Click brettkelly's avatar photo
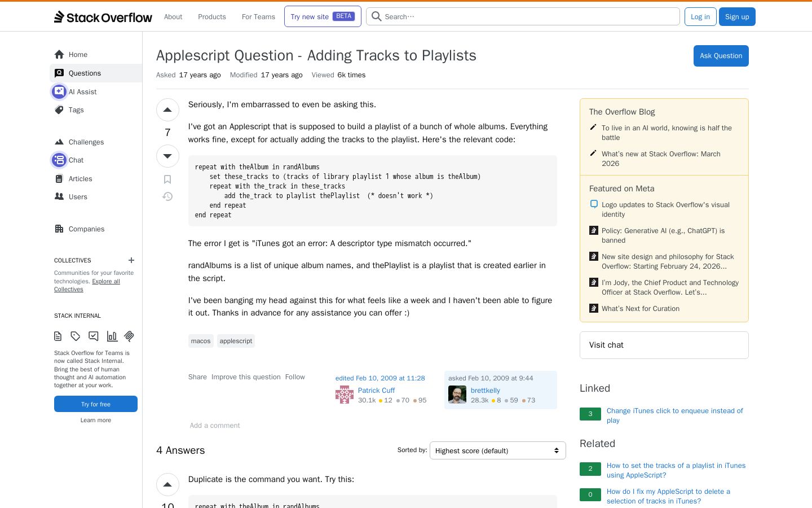The height and width of the screenshot is (508, 812). [x=457, y=395]
